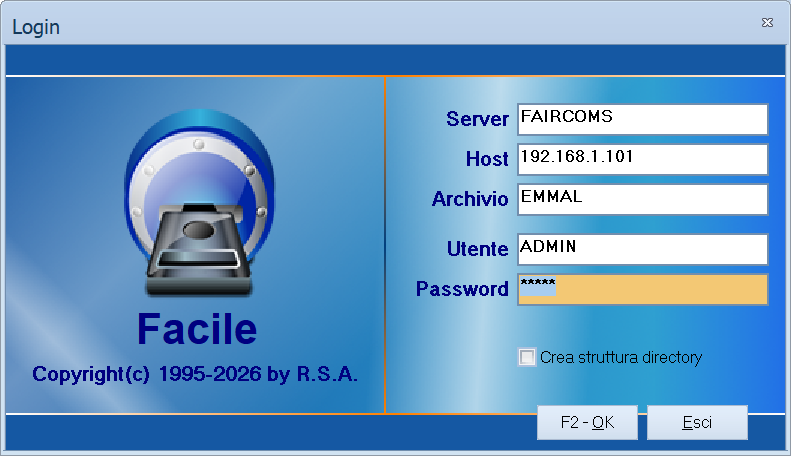Screen dimensions: 791x456
Task: Click inside the highlighted Password field
Action: tap(643, 289)
